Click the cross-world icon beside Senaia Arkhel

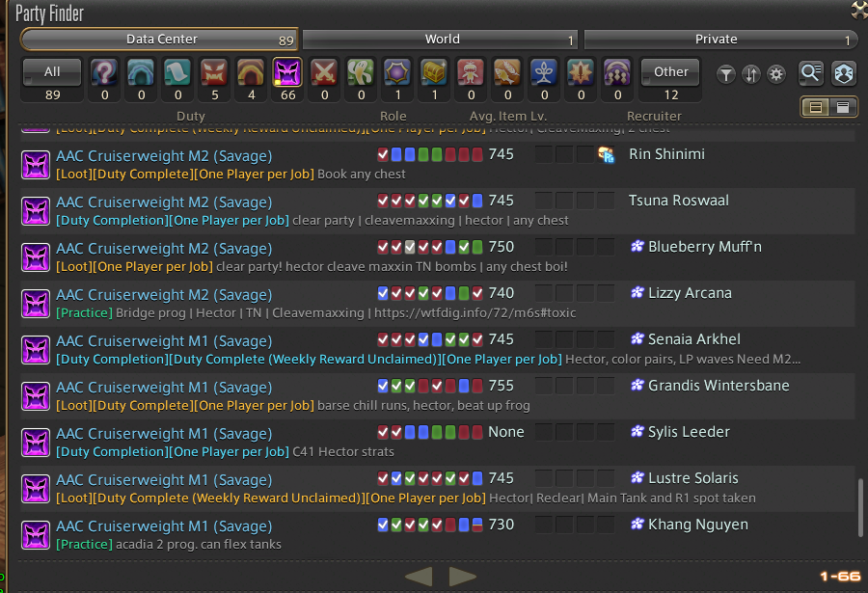(637, 338)
